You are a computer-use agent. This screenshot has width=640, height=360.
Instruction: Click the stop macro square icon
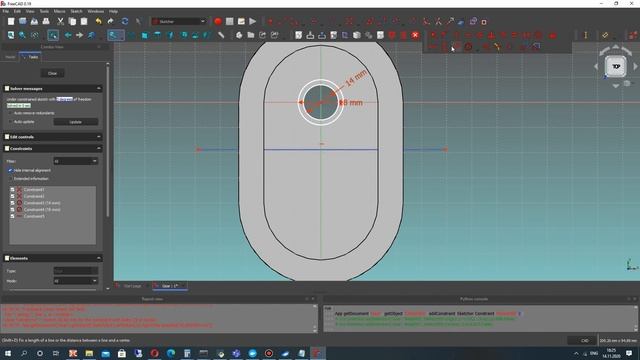pyautogui.click(x=229, y=22)
